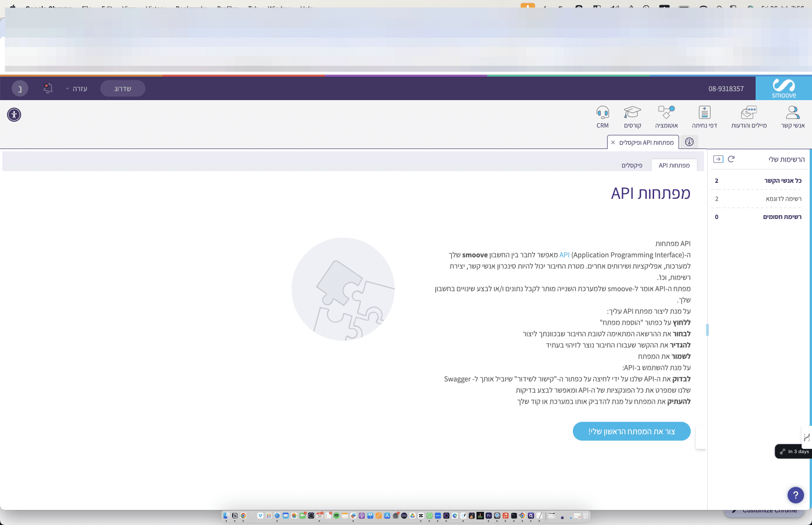Open Premiere Pro from the dock
The height and width of the screenshot is (525, 812).
[x=488, y=516]
